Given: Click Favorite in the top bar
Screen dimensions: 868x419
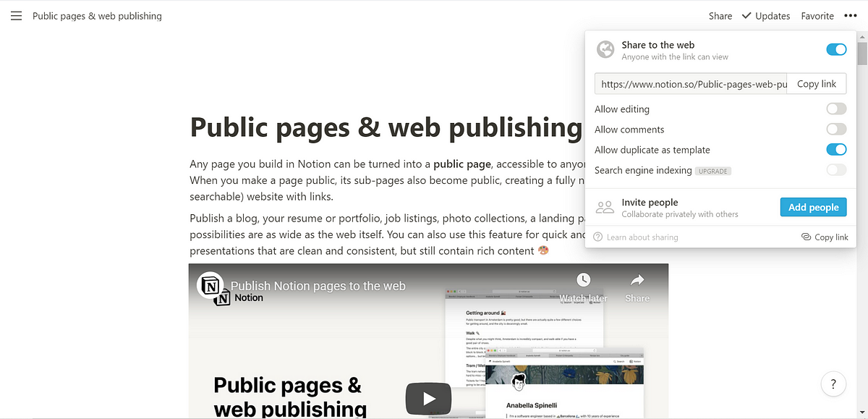Looking at the screenshot, I should (x=817, y=16).
